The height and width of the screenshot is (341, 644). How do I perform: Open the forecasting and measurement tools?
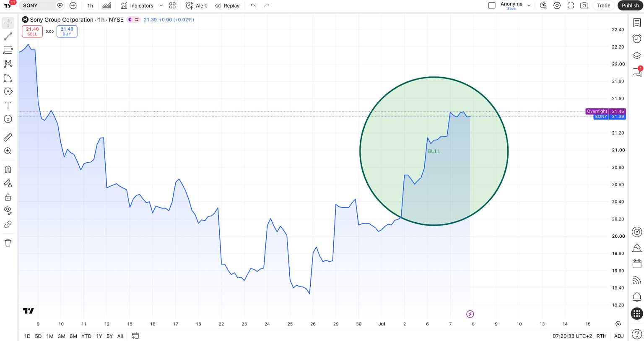coord(8,78)
